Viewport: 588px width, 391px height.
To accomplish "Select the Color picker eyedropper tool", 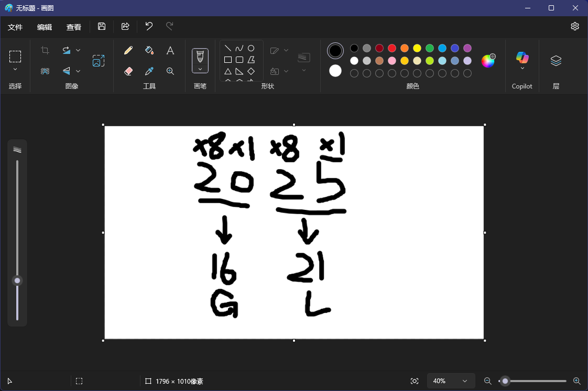I will [x=149, y=71].
